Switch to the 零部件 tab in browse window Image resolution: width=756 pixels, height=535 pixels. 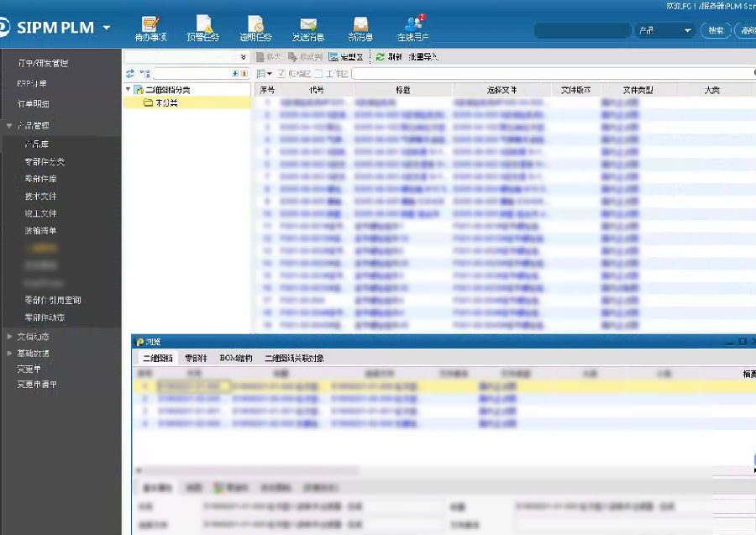(196, 358)
